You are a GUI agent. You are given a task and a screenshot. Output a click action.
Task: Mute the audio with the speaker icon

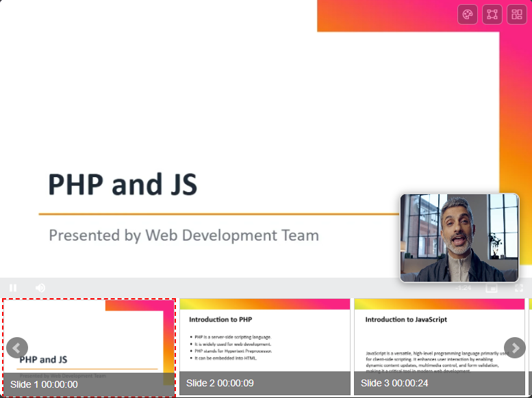click(40, 288)
